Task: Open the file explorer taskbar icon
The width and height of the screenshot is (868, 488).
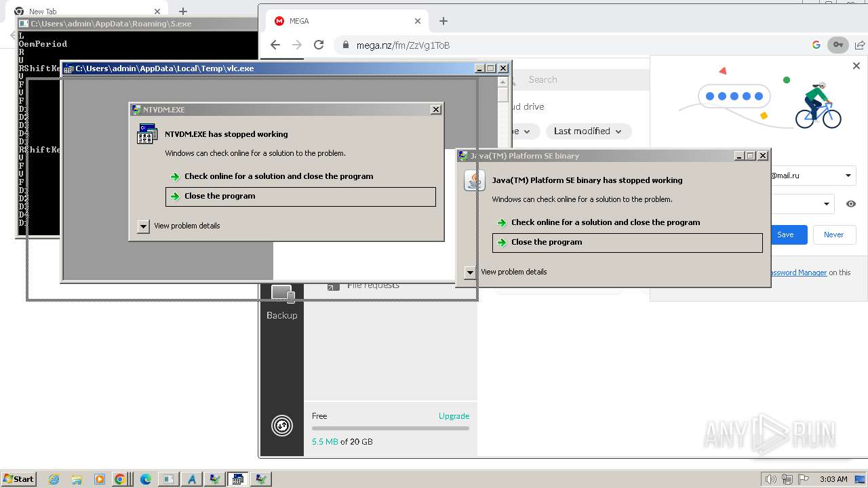Action: [x=77, y=479]
